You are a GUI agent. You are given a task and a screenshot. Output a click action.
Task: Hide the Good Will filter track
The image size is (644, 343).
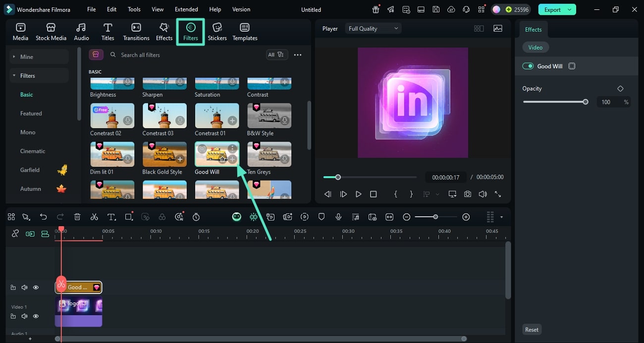(x=36, y=288)
